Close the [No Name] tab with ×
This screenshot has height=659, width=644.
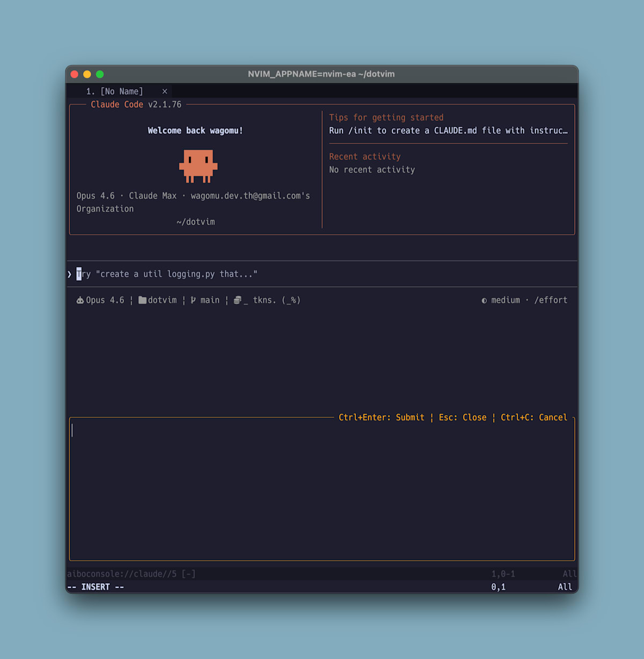165,91
